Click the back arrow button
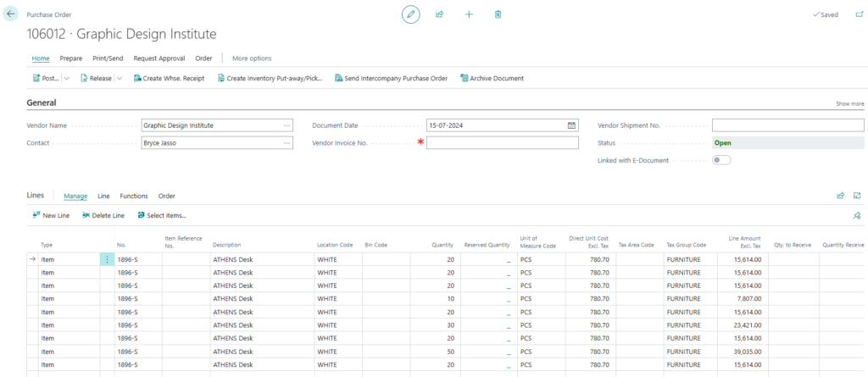Image resolution: width=868 pixels, height=377 pixels. [x=11, y=14]
